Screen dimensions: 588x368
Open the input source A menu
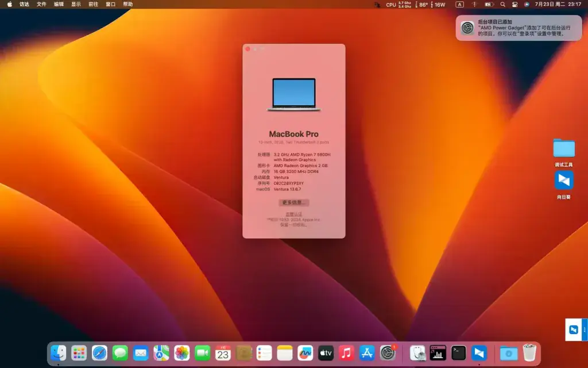tap(460, 5)
